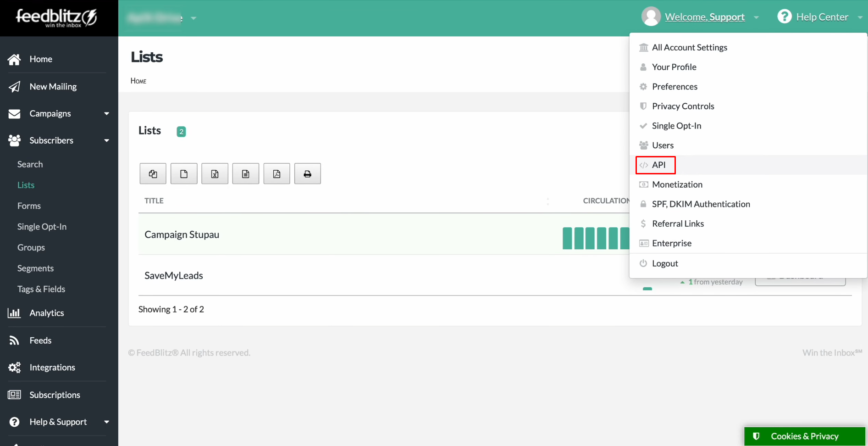Click the 'Showing 1 - 2 of 2' text
This screenshot has width=868, height=446.
click(171, 310)
